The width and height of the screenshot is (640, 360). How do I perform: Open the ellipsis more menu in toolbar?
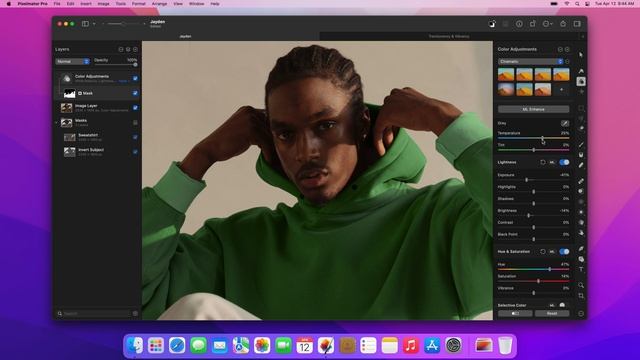(548, 24)
